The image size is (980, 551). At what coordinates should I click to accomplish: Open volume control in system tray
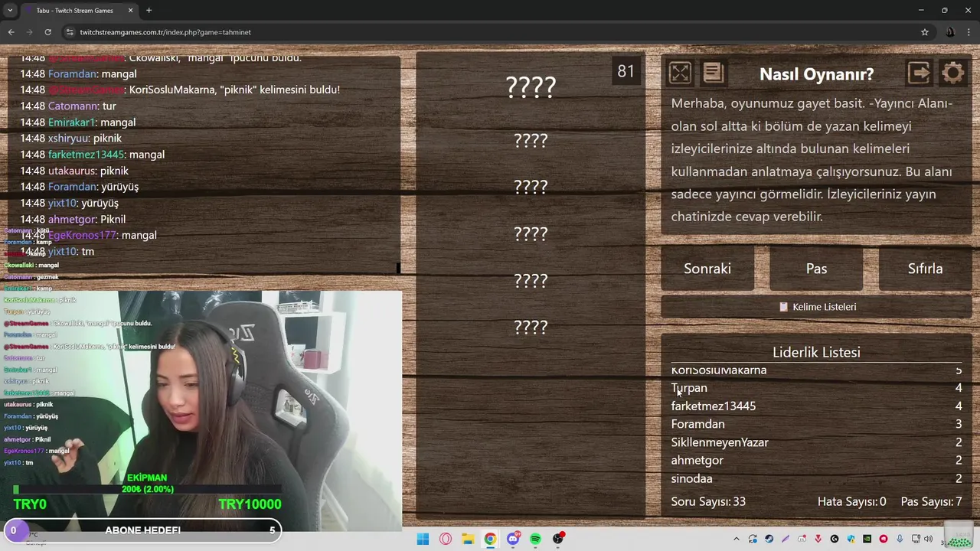(x=928, y=539)
